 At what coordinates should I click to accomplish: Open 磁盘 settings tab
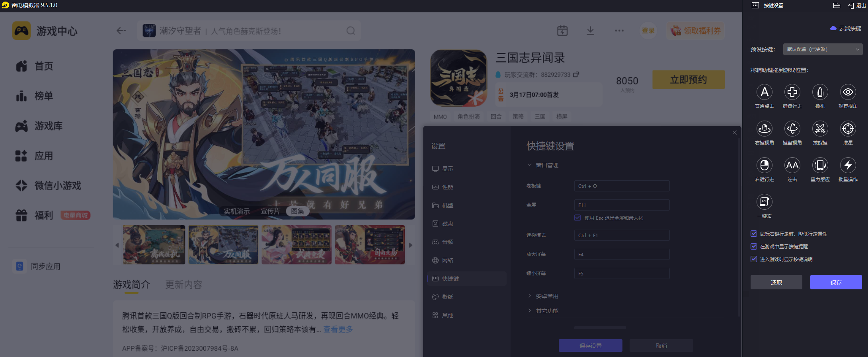tap(466, 224)
